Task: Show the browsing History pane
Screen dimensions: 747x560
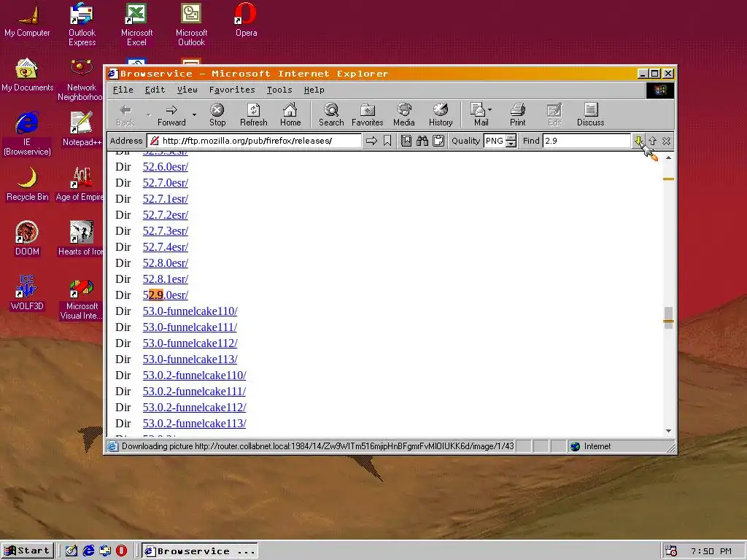Action: point(441,114)
